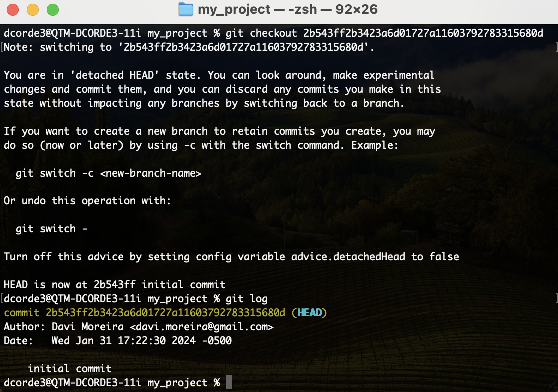558x392 pixels.
Task: Click the 'git switch -' undo command
Action: (x=51, y=229)
